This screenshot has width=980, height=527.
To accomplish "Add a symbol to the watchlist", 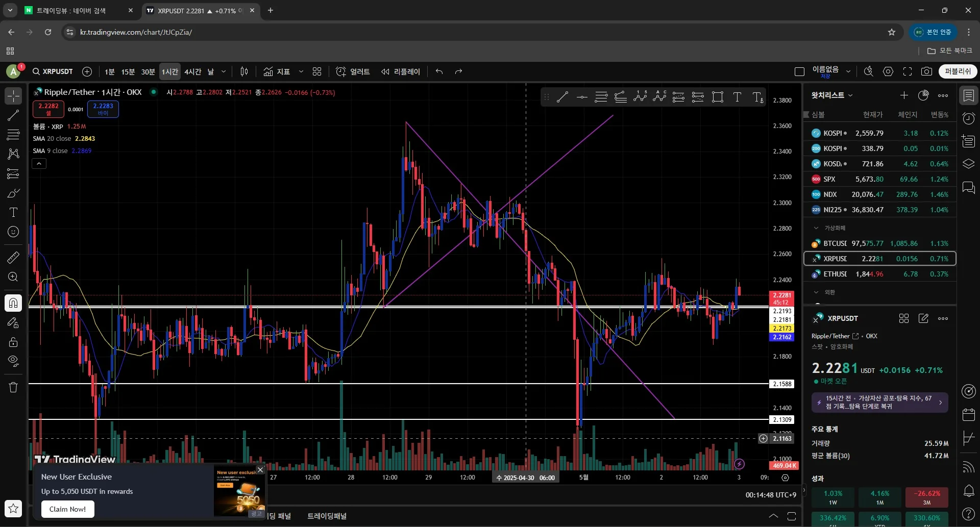I will (904, 95).
